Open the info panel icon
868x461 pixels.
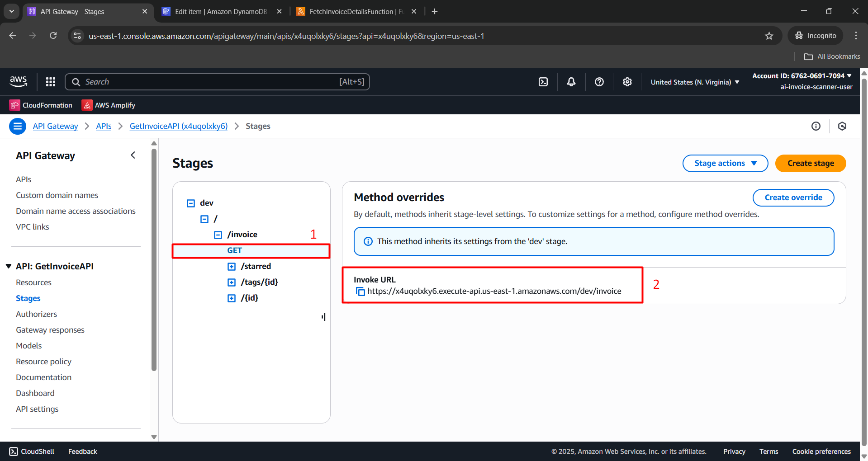click(816, 126)
